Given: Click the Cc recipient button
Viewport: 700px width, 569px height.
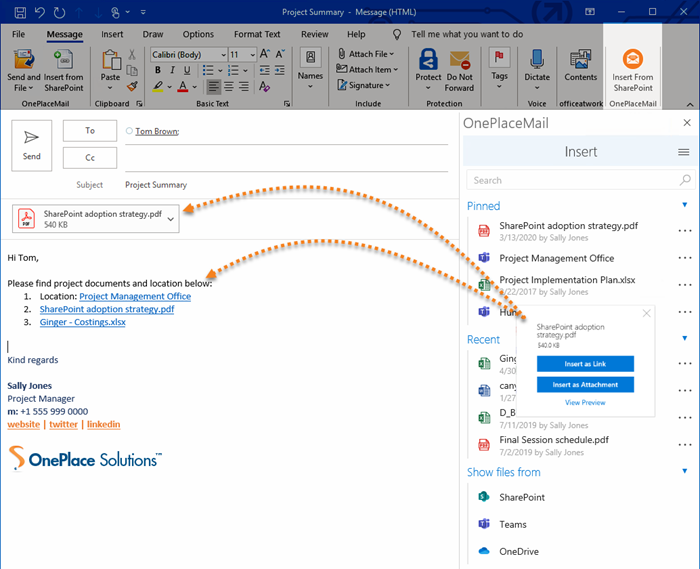Looking at the screenshot, I should coord(90,158).
